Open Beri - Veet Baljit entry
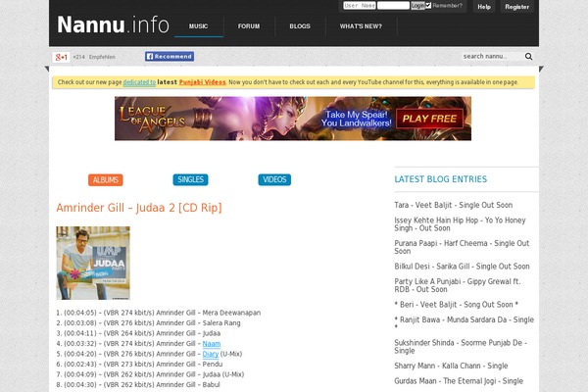588x392 pixels. 457,305
